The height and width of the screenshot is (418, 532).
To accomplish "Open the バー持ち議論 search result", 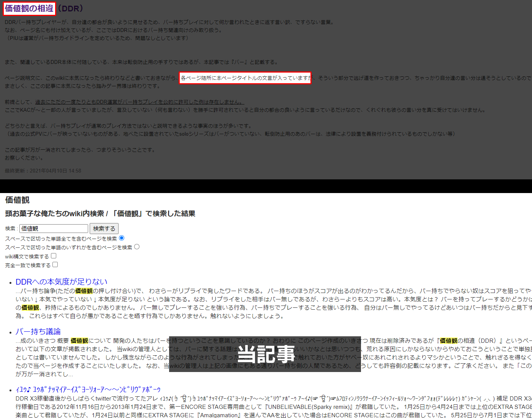I will tap(38, 331).
